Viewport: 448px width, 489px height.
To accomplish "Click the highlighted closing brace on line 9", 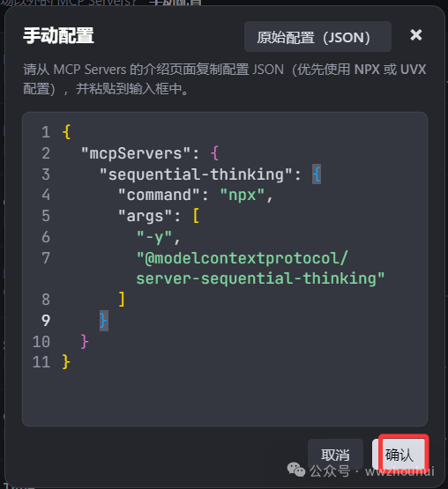I will [104, 321].
